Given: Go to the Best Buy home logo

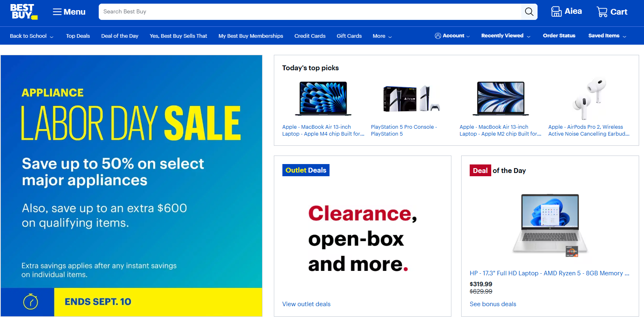Looking at the screenshot, I should tap(24, 12).
